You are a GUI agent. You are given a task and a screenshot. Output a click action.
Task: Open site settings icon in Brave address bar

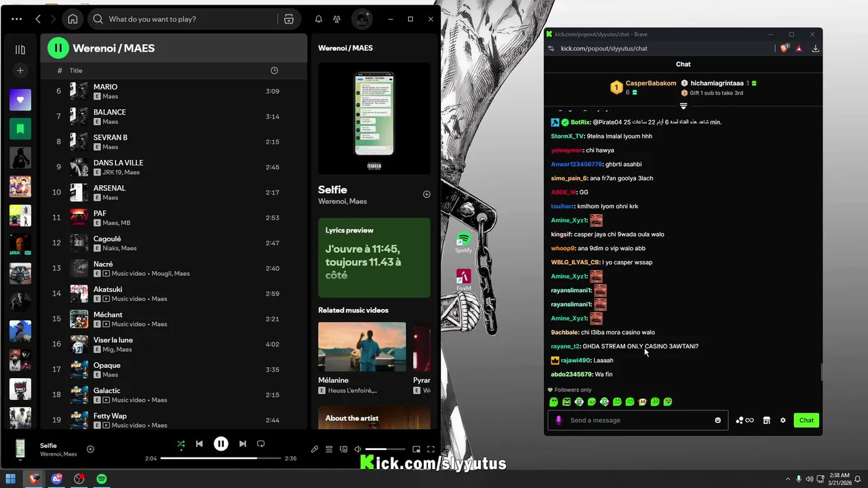click(x=551, y=48)
